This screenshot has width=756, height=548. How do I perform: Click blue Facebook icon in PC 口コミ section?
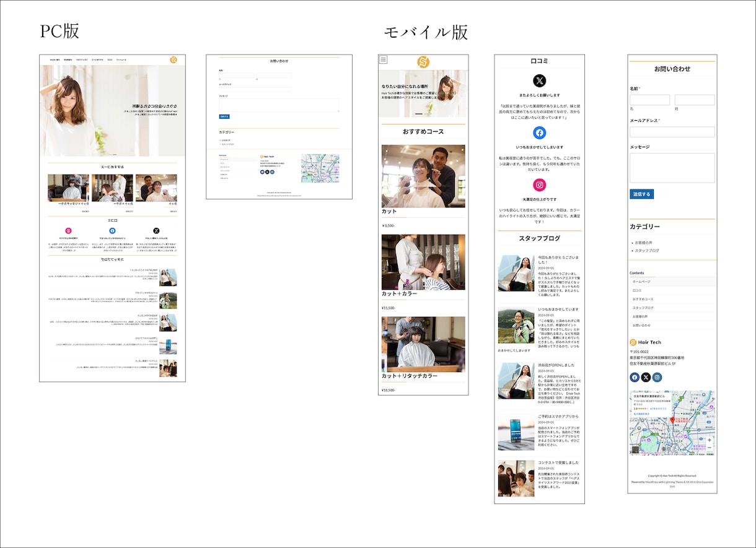coord(112,230)
